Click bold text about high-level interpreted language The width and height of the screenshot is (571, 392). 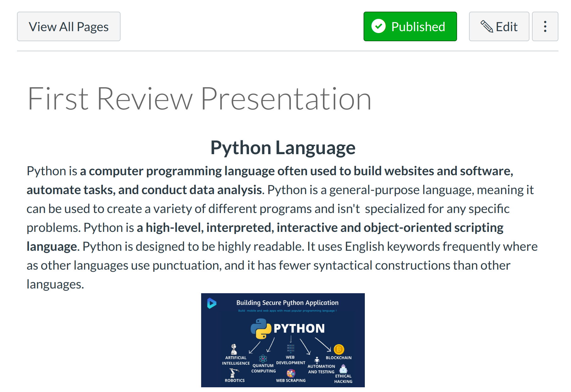[320, 228]
